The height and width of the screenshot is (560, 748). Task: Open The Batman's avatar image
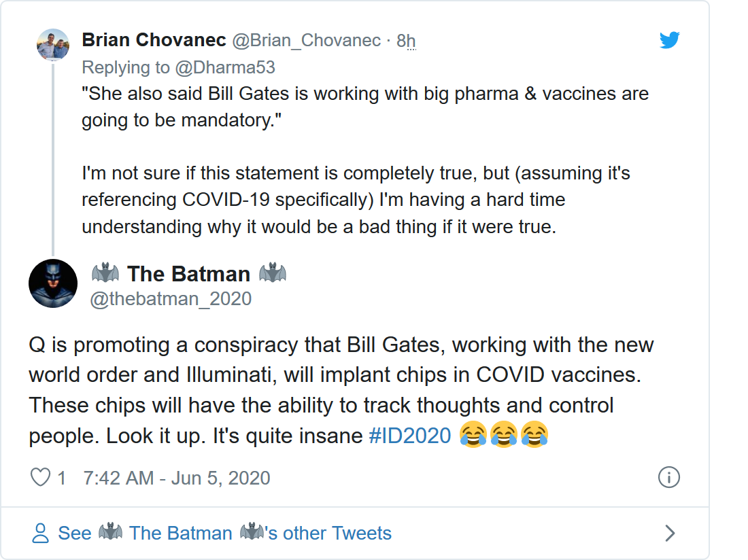coord(53,283)
